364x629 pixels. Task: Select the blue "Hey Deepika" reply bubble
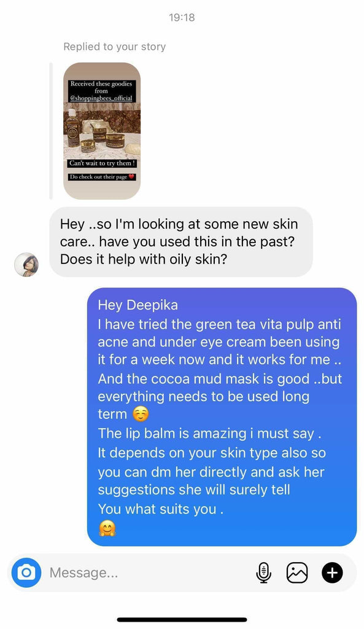222,417
